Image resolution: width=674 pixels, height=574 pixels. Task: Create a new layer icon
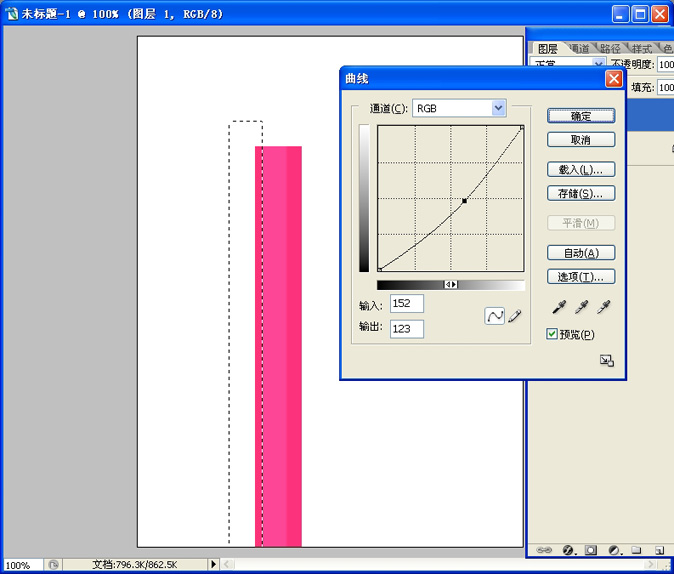659,550
